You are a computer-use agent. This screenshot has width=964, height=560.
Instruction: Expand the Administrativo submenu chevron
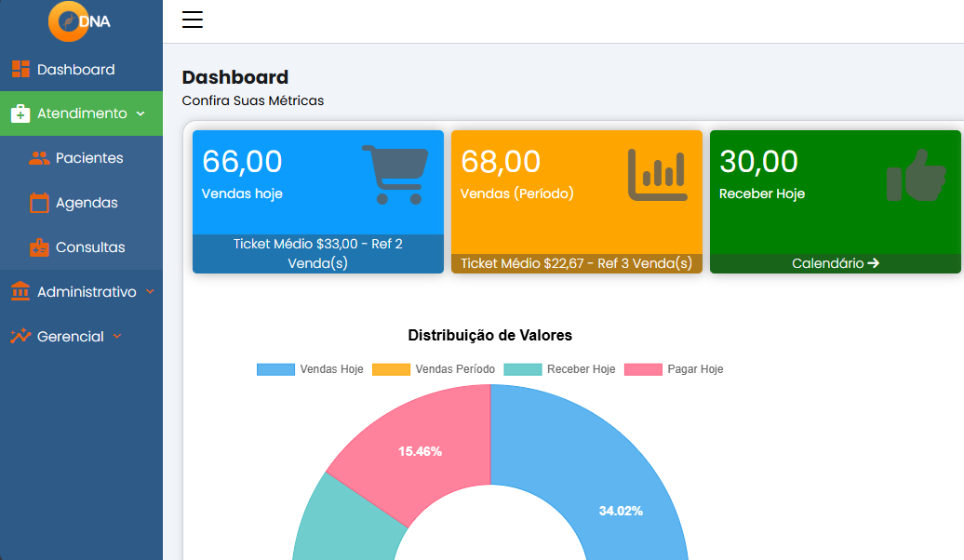(x=150, y=291)
